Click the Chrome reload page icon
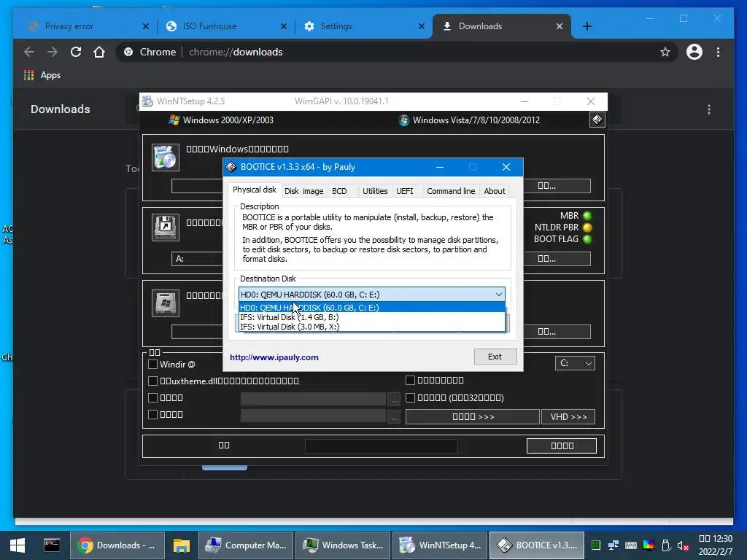This screenshot has height=560, width=747. 76,52
